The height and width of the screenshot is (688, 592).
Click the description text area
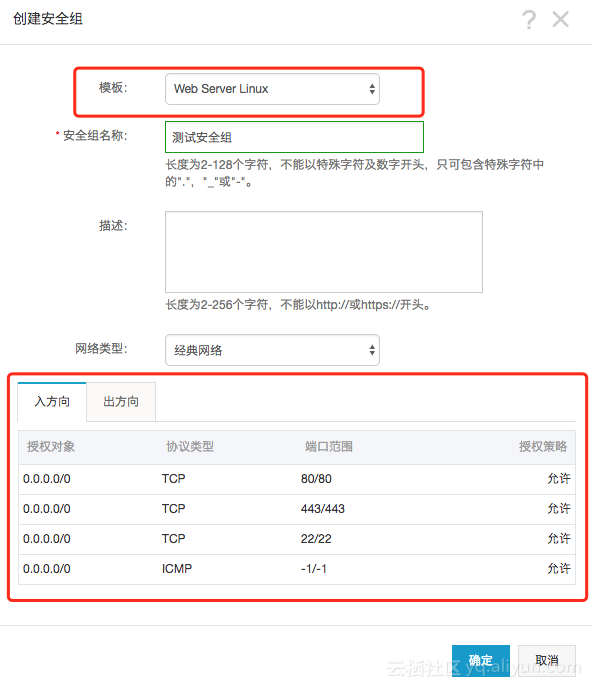click(x=324, y=252)
